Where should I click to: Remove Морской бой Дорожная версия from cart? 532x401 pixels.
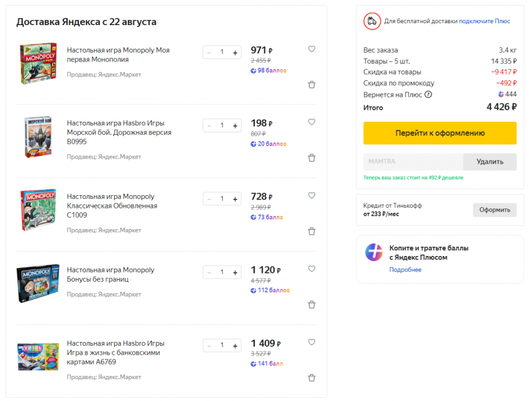pyautogui.click(x=311, y=158)
